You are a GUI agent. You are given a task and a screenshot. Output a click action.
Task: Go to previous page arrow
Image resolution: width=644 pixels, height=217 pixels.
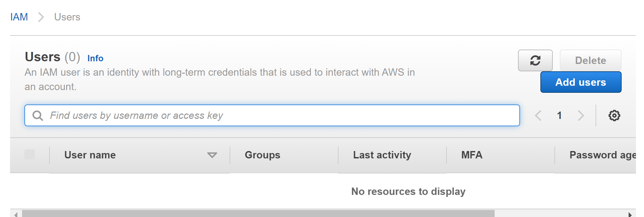click(x=538, y=116)
